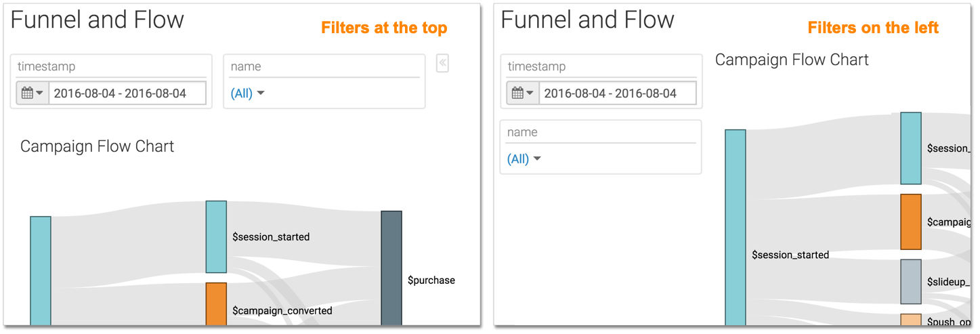Image resolution: width=980 pixels, height=334 pixels.
Task: Select orange $campaig node in left-filters chart
Action: pos(911,222)
